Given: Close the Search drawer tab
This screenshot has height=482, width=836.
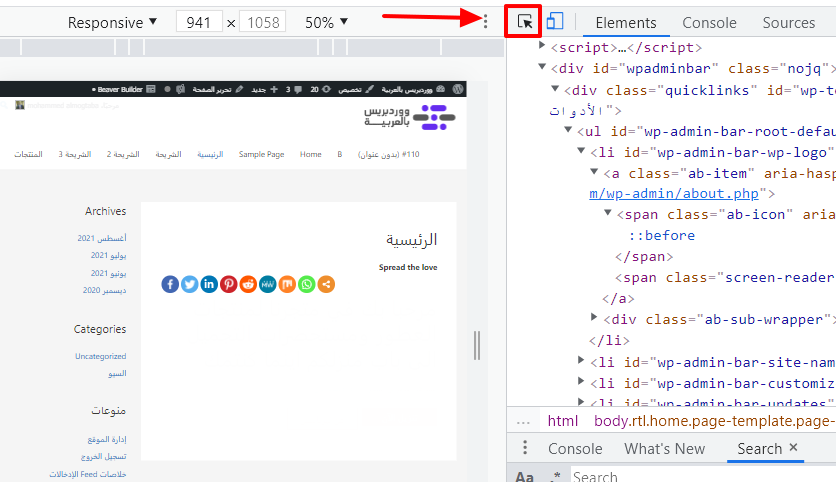Looking at the screenshot, I should (793, 447).
